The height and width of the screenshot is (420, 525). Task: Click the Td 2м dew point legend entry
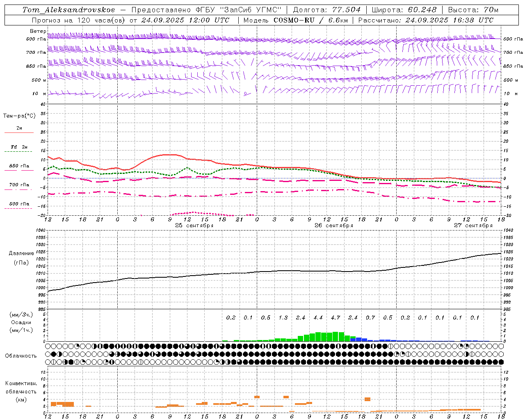pyautogui.click(x=19, y=147)
